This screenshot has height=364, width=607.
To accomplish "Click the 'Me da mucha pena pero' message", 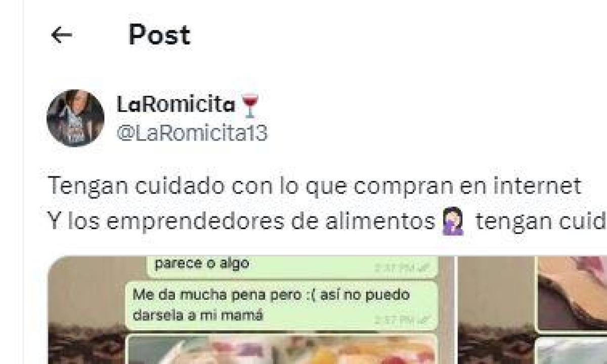I will [281, 306].
